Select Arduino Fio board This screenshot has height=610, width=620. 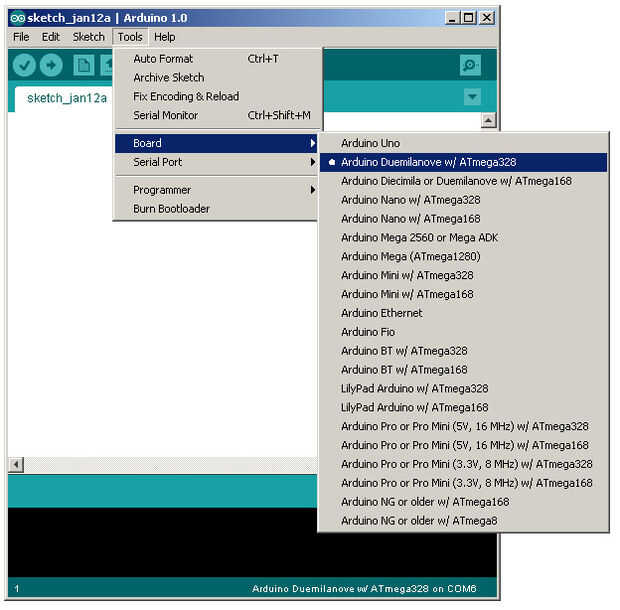(x=463, y=332)
